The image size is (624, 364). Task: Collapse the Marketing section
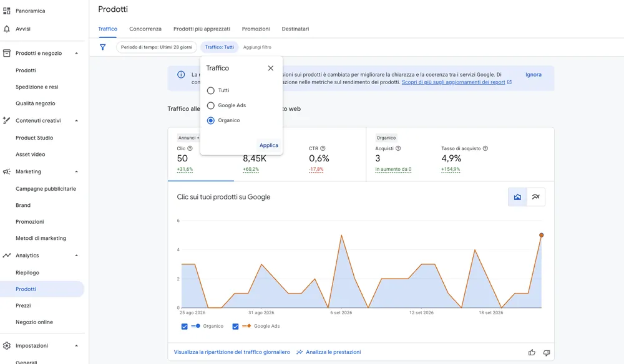click(76, 171)
